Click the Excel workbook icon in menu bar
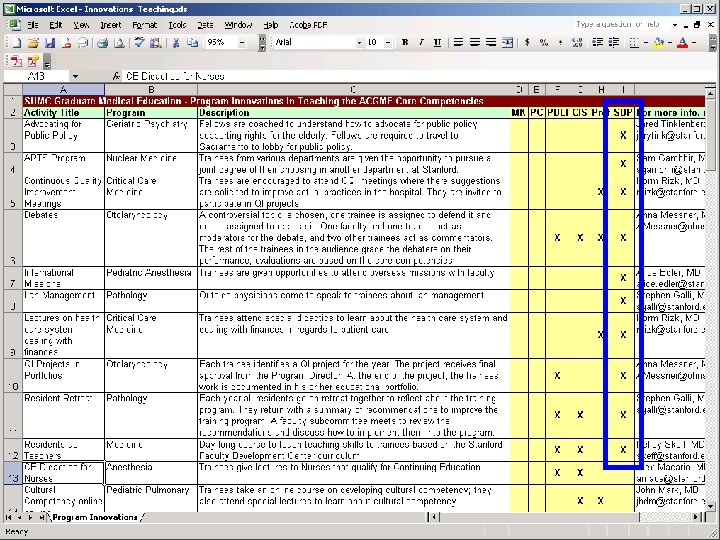The width and height of the screenshot is (720, 540). [x=14, y=25]
